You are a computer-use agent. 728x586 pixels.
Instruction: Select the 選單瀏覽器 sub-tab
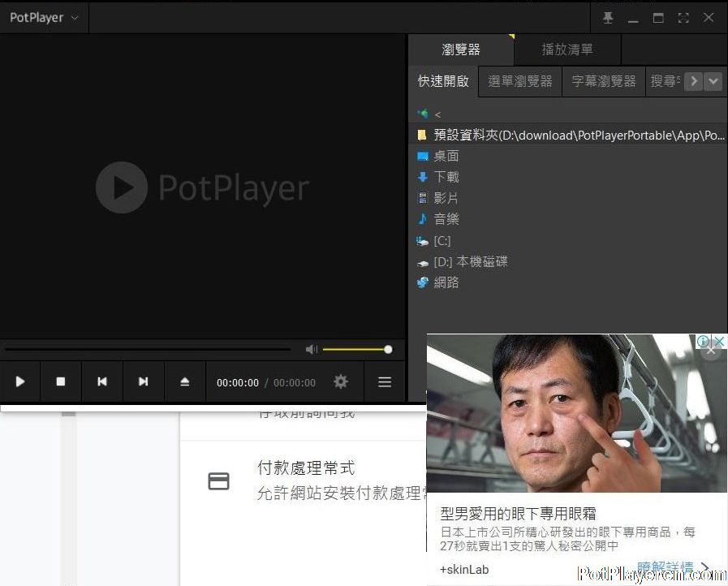(x=520, y=81)
